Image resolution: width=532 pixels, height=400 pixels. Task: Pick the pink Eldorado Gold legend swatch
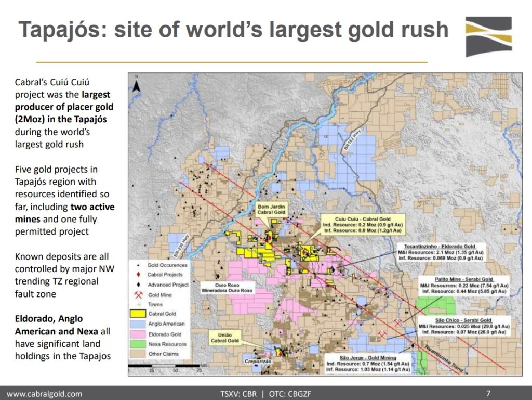point(138,334)
